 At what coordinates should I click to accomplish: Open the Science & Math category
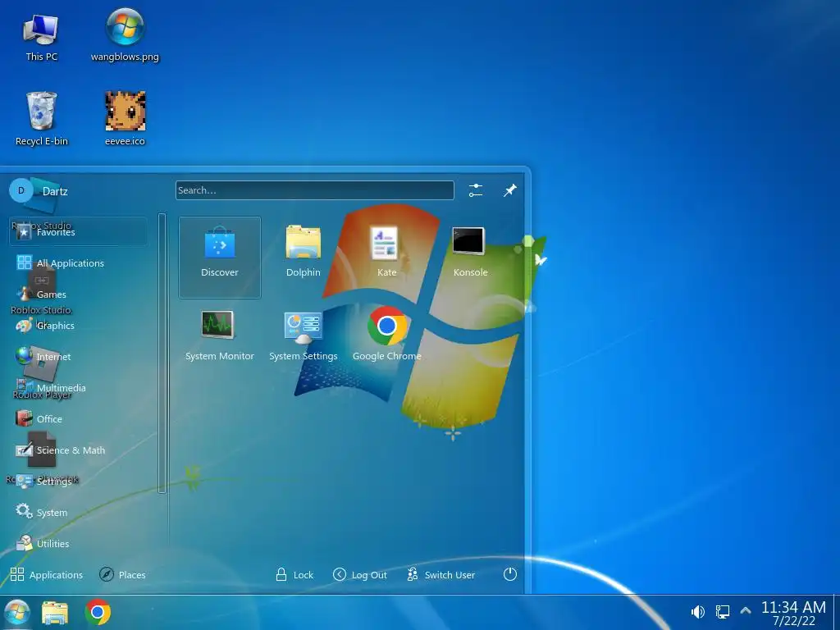coord(78,450)
